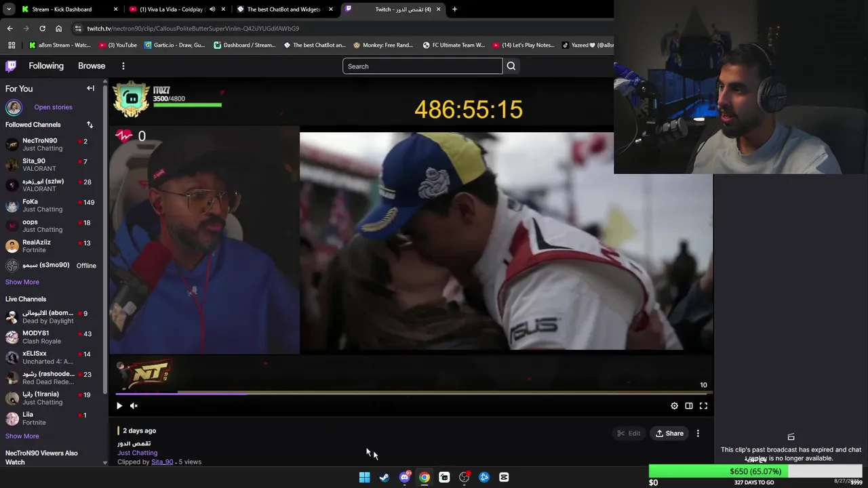Viewport: 868px width, 488px height.
Task: Unmute the clip volume
Action: [134, 406]
